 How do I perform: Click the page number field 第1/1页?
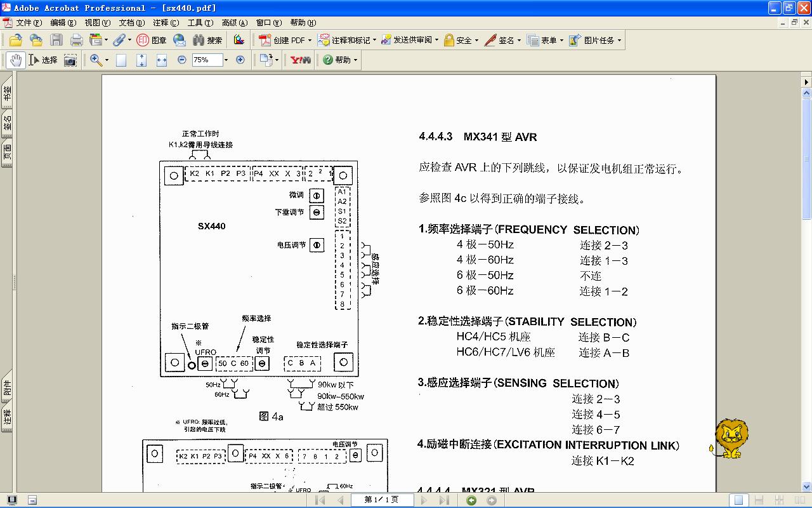point(381,500)
